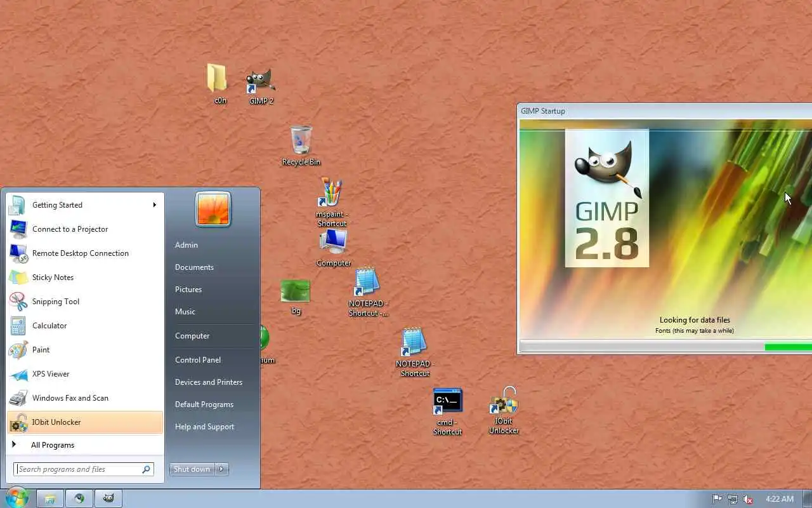This screenshot has width=812, height=508.
Task: Open IObit Unlocker in Start menu
Action: [x=85, y=422]
